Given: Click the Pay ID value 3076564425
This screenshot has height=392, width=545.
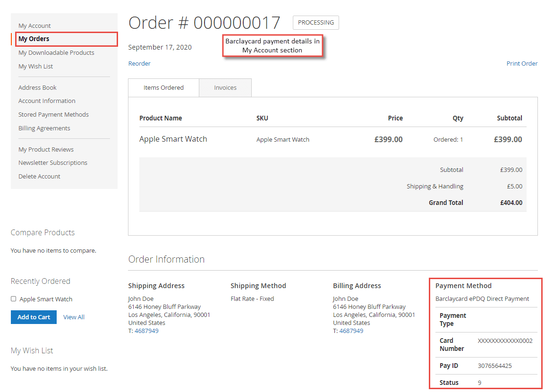Looking at the screenshot, I should (x=494, y=366).
